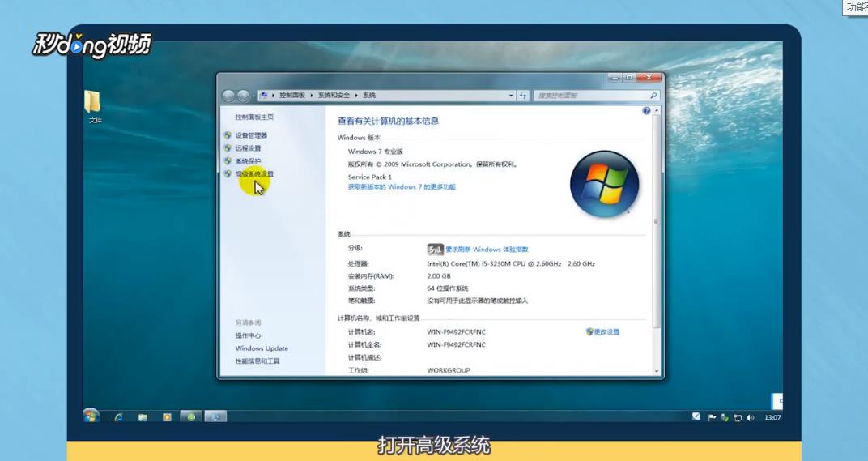This screenshot has height=461, width=868.
Task: Go to 系统和安全 in the breadcrumb
Action: 334,96
